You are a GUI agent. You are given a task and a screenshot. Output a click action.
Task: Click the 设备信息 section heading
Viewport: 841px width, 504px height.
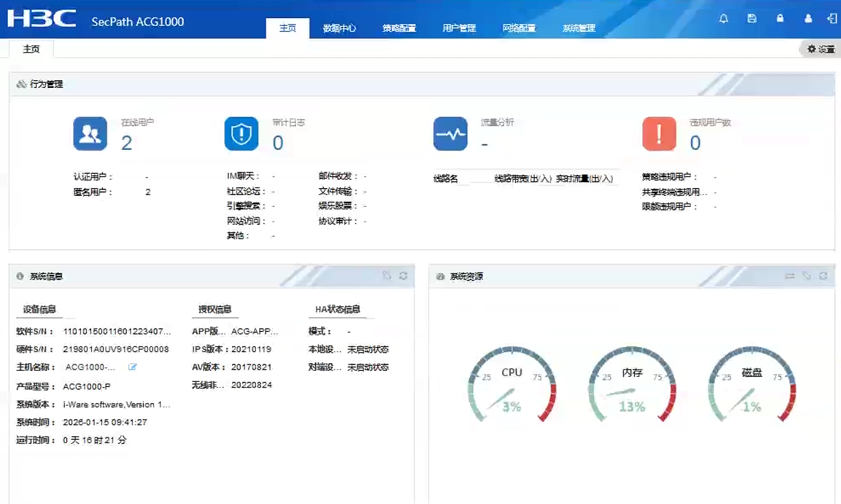pyautogui.click(x=39, y=310)
